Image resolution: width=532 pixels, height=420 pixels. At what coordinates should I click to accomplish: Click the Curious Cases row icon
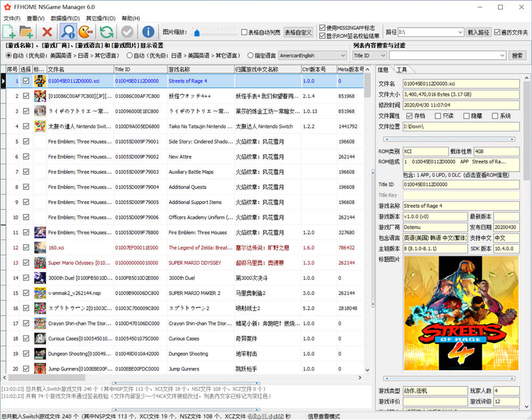[40, 338]
